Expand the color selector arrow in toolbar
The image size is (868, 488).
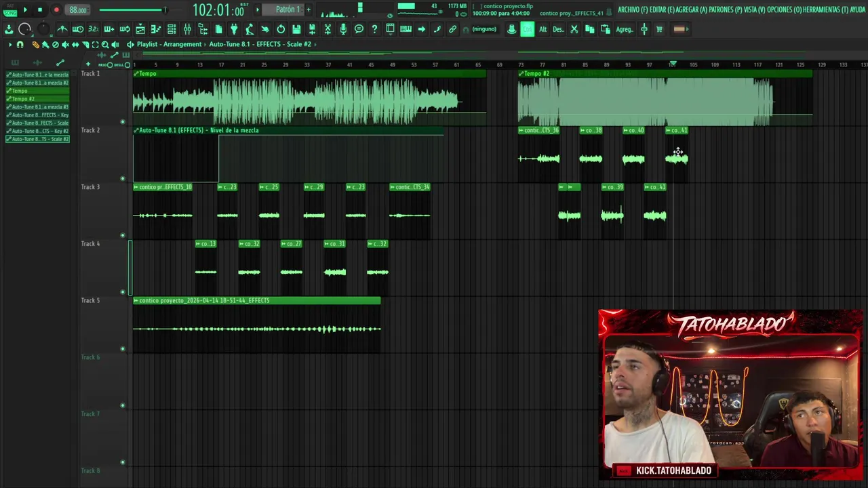coord(687,29)
